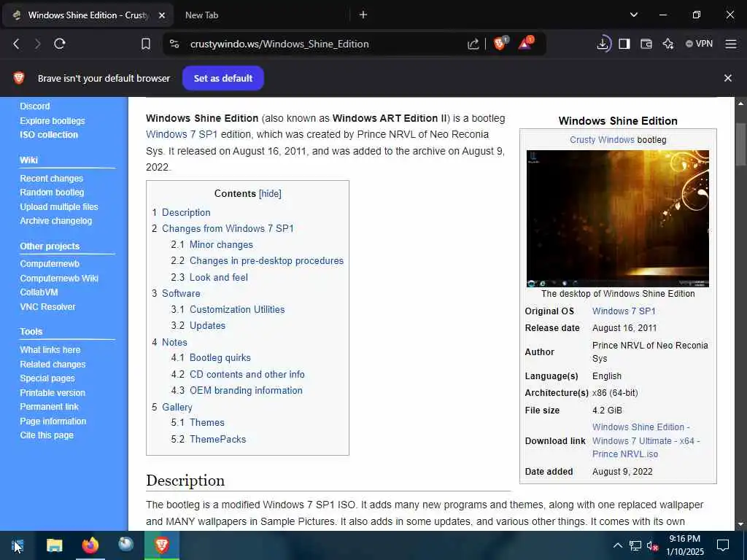The image size is (747, 560).
Task: Open Computernewb Wiki link
Action: point(59,278)
